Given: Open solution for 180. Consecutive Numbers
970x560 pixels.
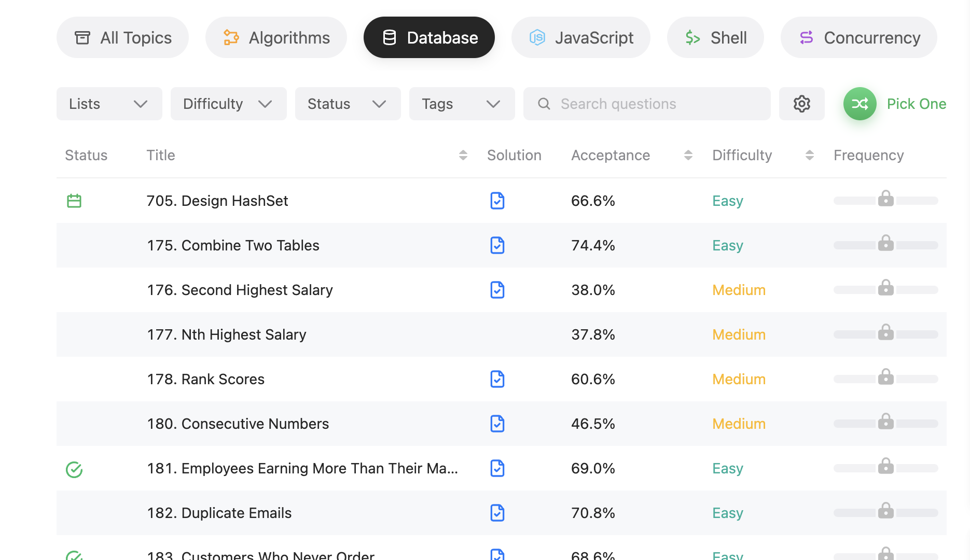Looking at the screenshot, I should [497, 424].
